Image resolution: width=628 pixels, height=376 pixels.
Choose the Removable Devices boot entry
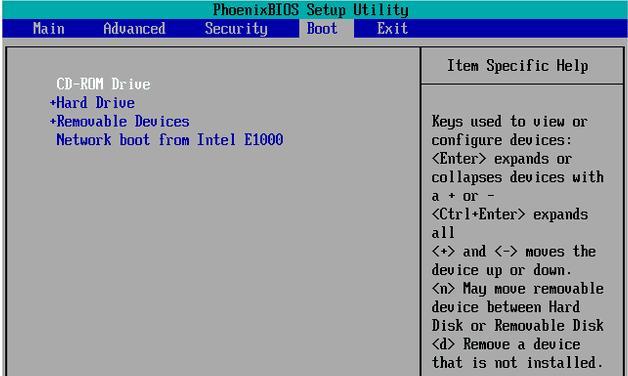pyautogui.click(x=123, y=122)
